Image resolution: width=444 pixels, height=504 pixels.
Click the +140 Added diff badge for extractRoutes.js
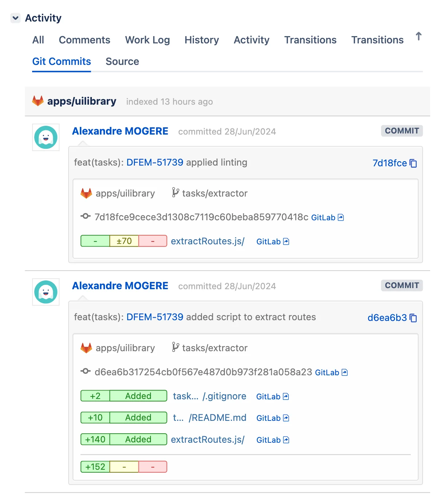124,439
